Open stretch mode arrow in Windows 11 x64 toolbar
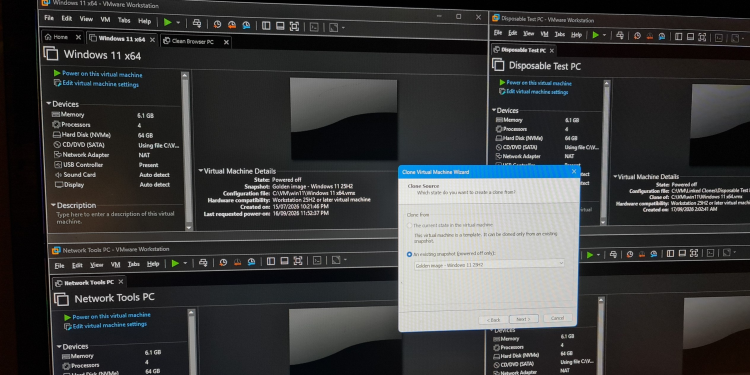 [343, 28]
